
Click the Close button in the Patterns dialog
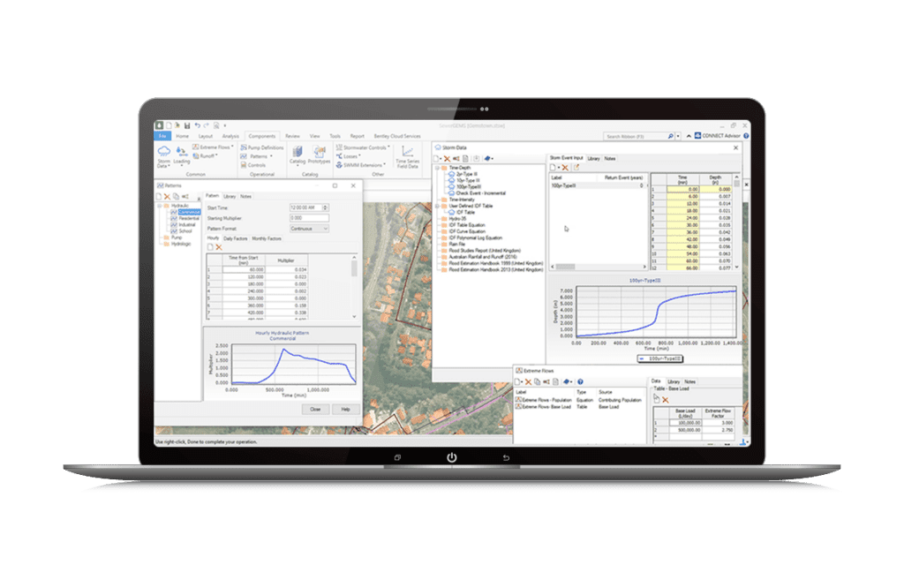click(x=315, y=409)
